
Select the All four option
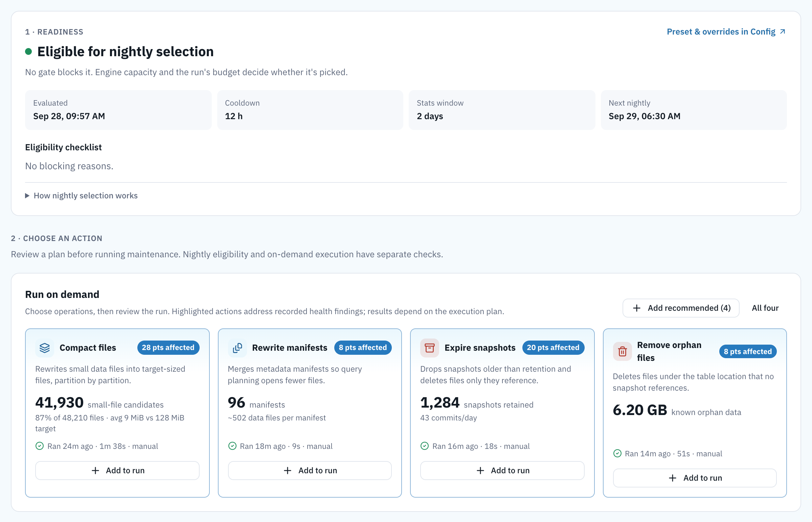coord(765,308)
